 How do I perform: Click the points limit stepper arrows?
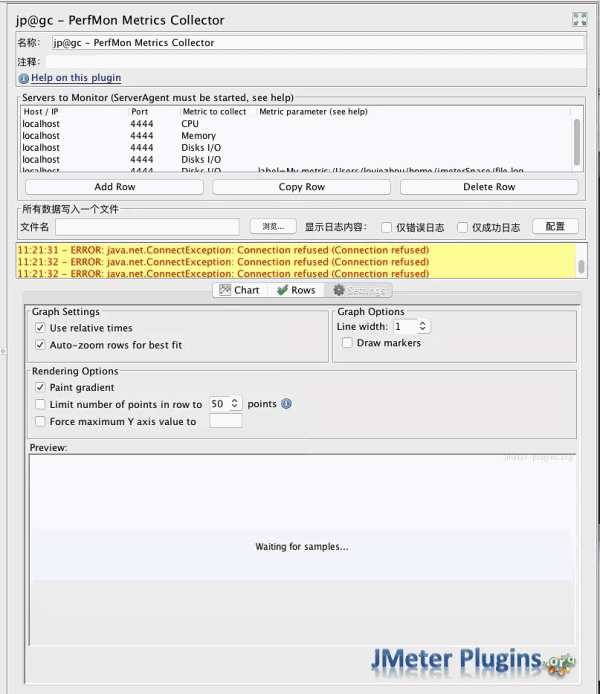click(x=235, y=404)
